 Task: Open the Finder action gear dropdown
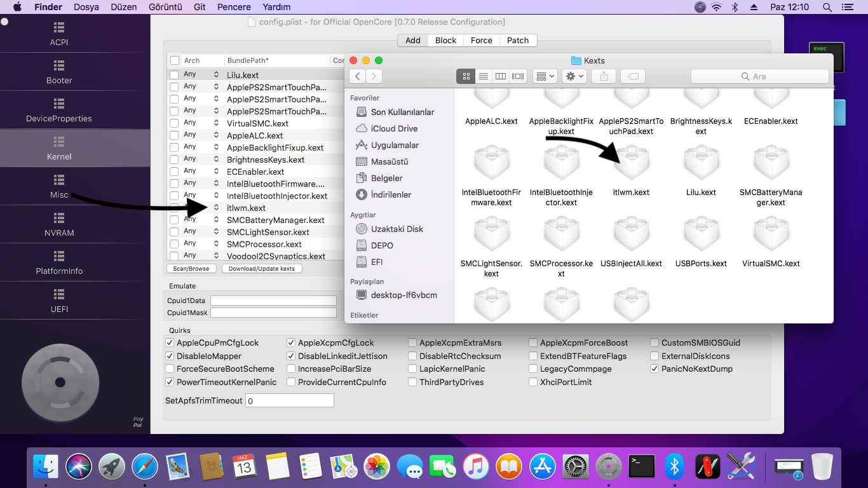coord(574,76)
